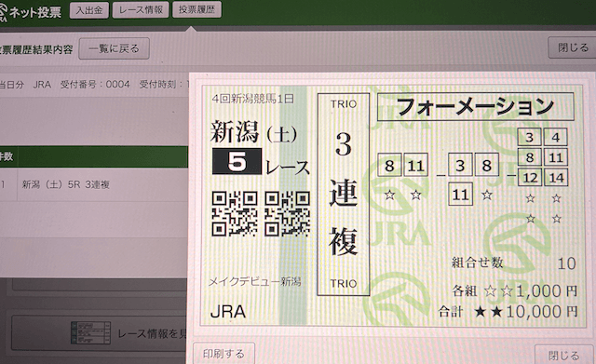
Task: Click the right QR code on the ticket
Action: pos(288,214)
